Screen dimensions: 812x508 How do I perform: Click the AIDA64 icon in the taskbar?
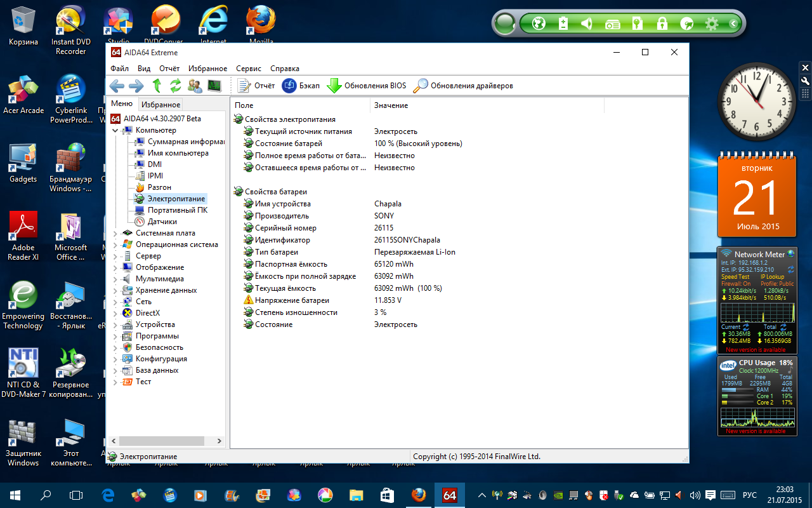pos(449,495)
